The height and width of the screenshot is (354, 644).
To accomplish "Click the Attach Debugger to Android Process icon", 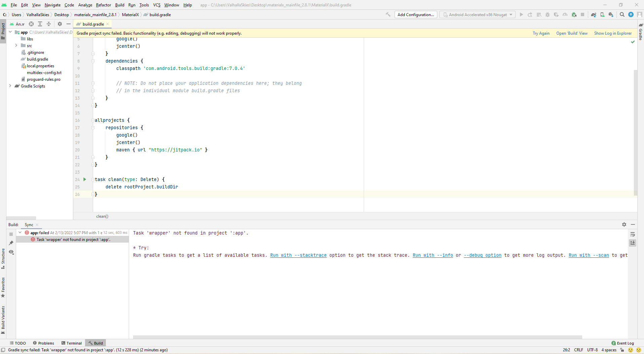I will tap(574, 14).
